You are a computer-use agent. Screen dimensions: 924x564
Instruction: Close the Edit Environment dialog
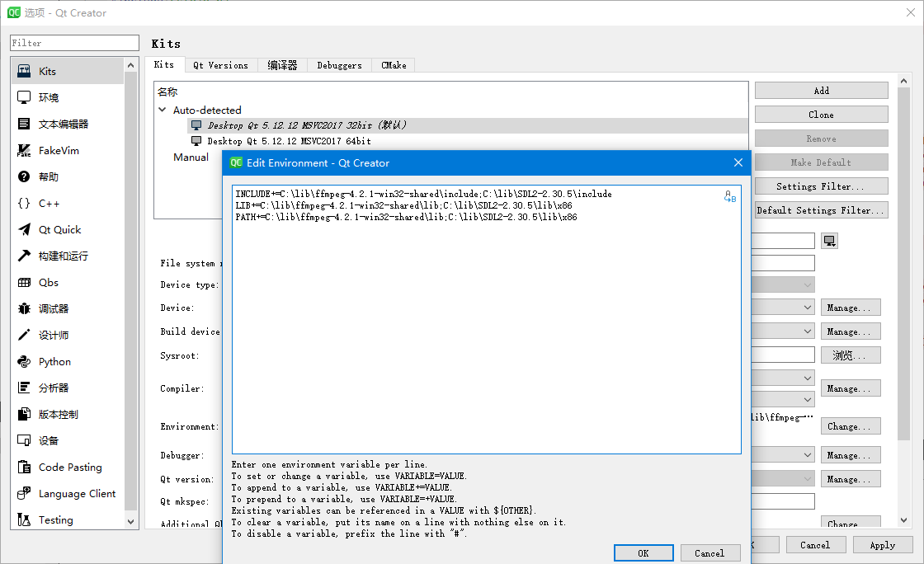point(738,162)
